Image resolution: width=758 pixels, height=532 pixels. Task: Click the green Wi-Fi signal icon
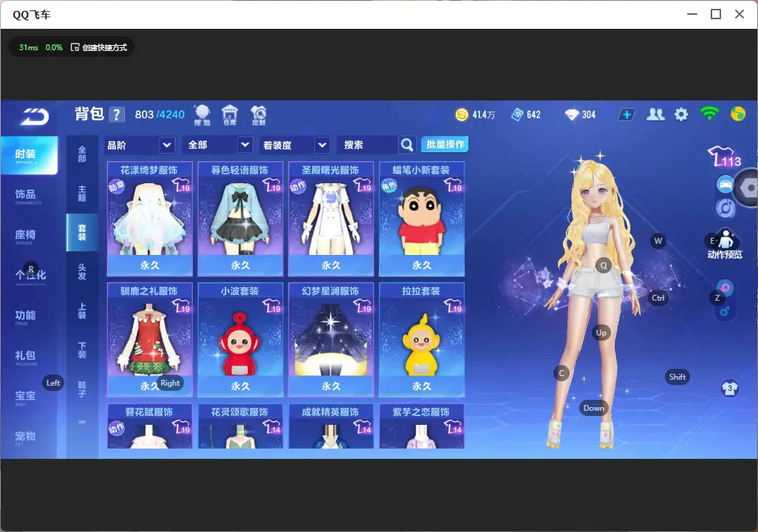[709, 114]
